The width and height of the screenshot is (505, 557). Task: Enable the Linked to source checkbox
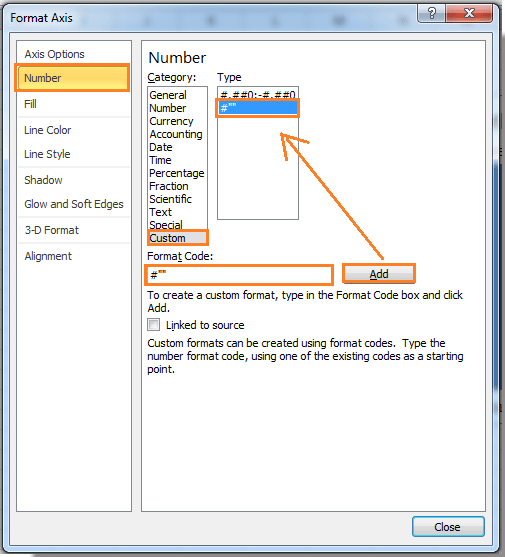(153, 325)
